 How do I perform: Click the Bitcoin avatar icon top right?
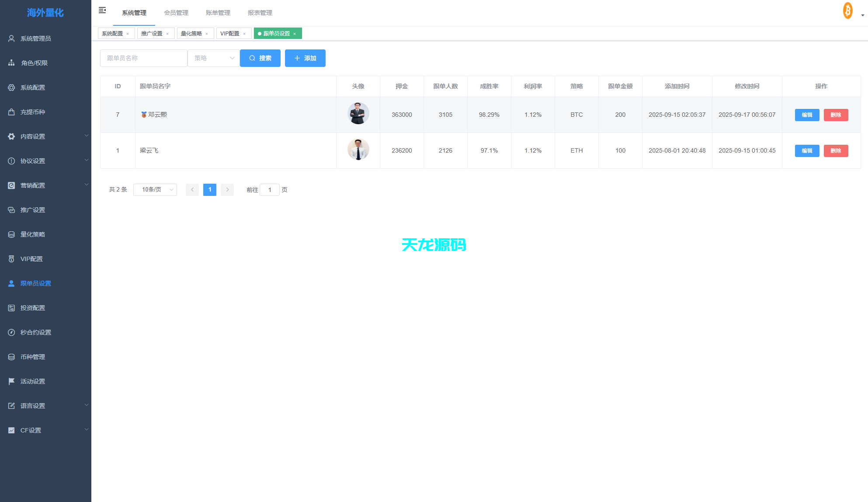847,10
